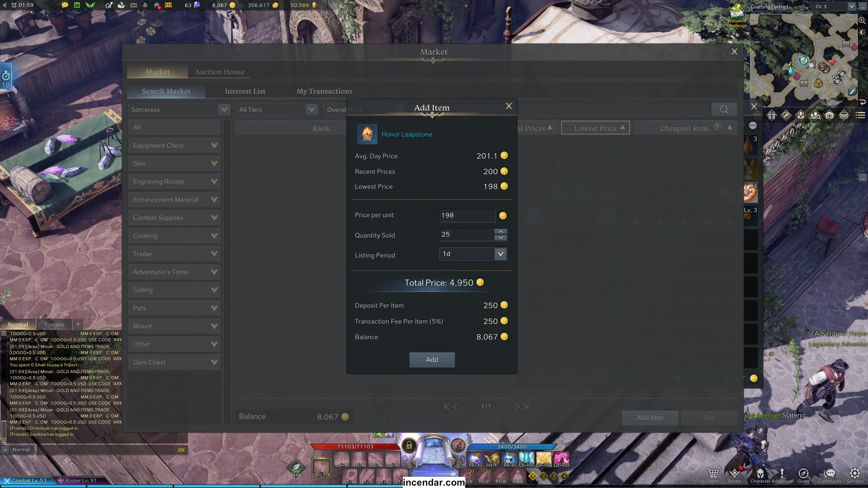Click the Add Item button in Market window
Screen dimensions: 868x488
(x=650, y=418)
